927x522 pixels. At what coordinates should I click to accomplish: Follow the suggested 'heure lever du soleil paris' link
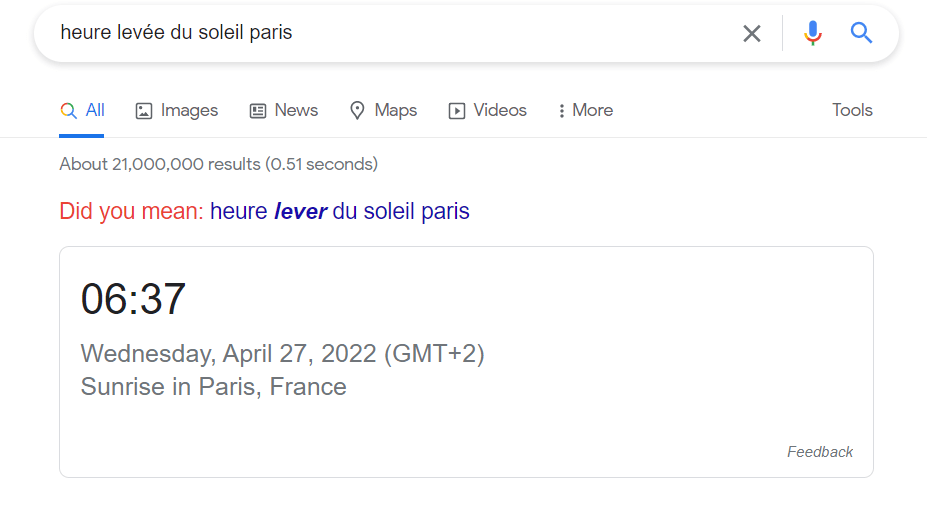(339, 211)
